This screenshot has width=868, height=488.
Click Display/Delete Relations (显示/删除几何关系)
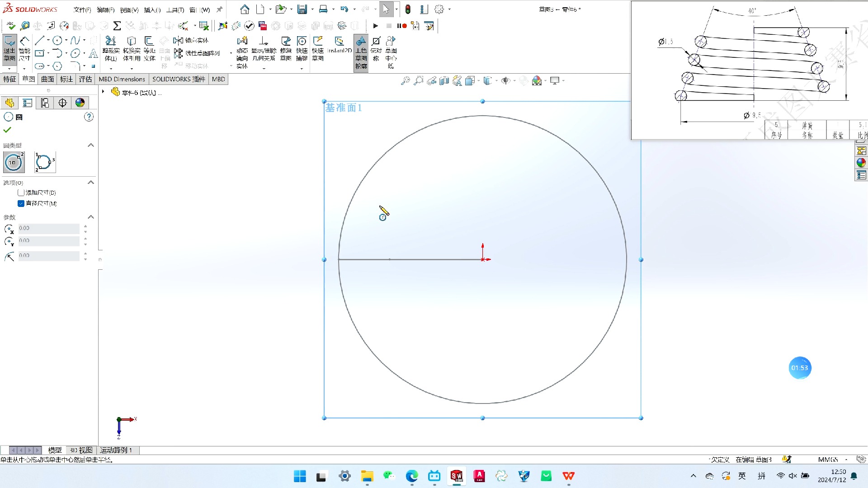point(264,48)
